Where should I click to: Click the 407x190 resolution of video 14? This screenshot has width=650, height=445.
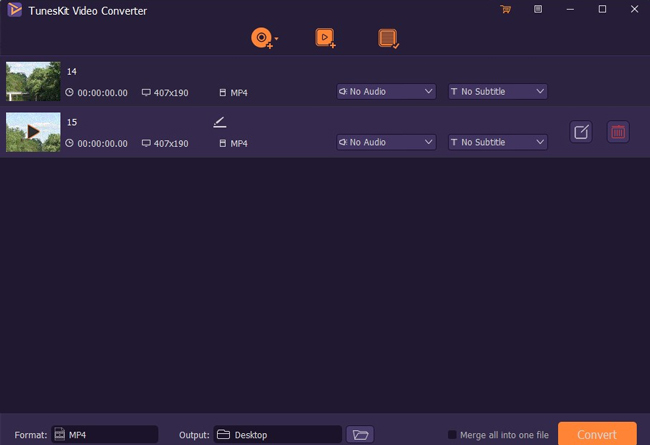point(171,93)
